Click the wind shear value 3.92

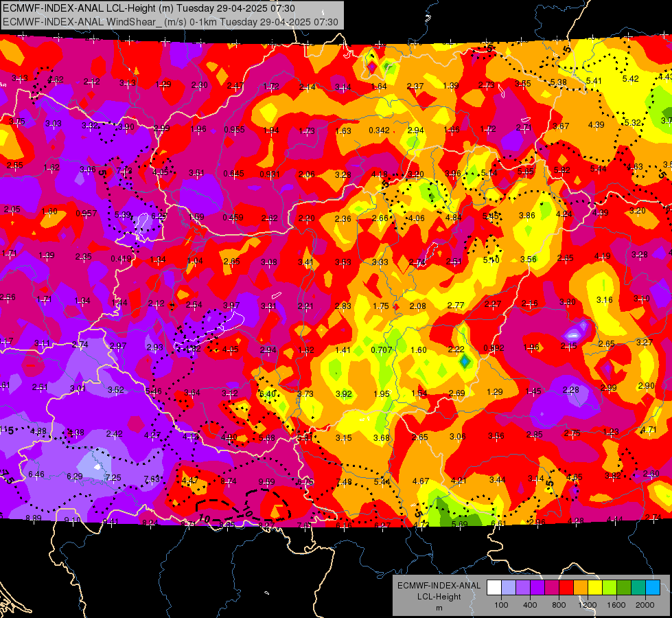click(344, 393)
